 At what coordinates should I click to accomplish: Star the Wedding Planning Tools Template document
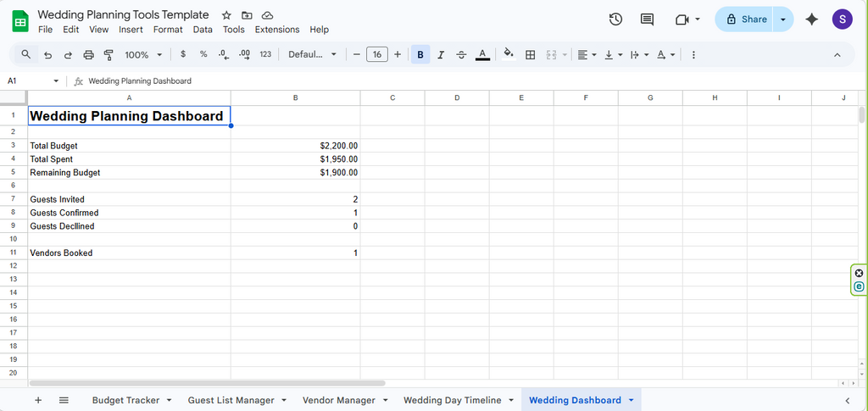click(x=226, y=15)
